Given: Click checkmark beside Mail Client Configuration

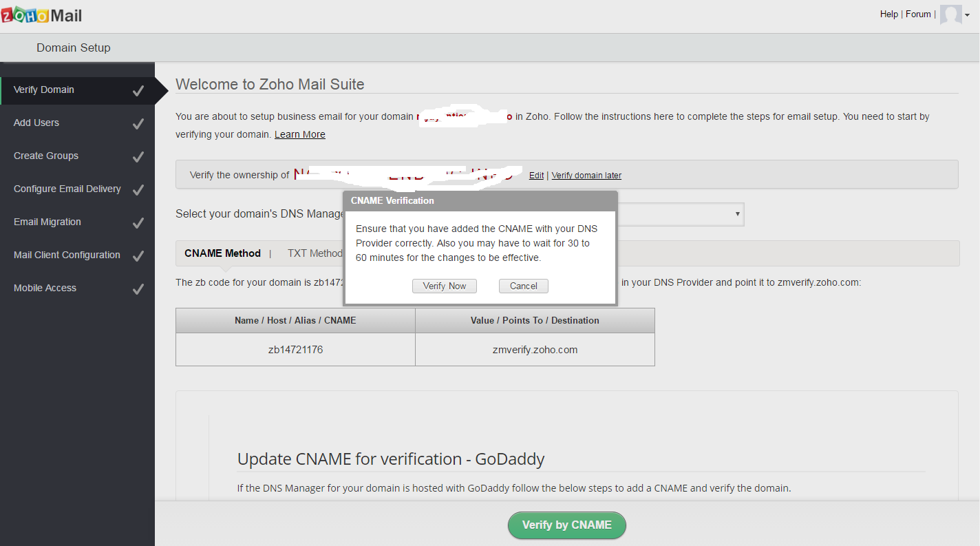Looking at the screenshot, I should tap(138, 255).
